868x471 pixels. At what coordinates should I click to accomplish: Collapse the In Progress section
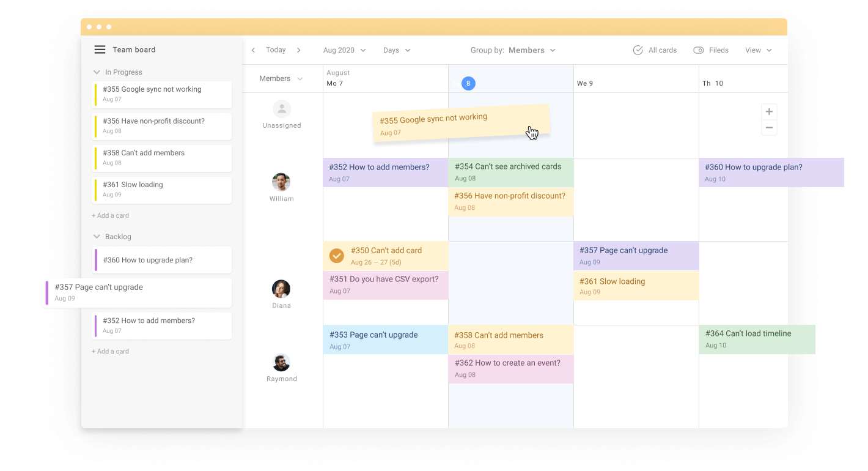pyautogui.click(x=97, y=72)
